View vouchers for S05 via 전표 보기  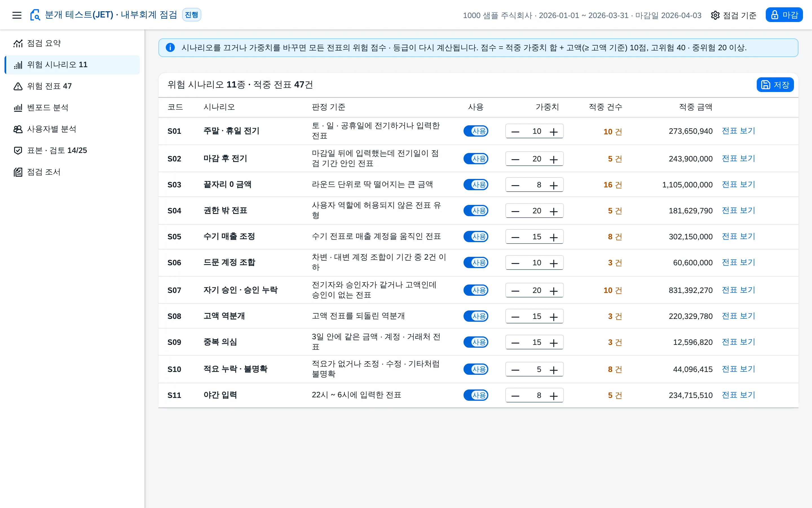[738, 236]
